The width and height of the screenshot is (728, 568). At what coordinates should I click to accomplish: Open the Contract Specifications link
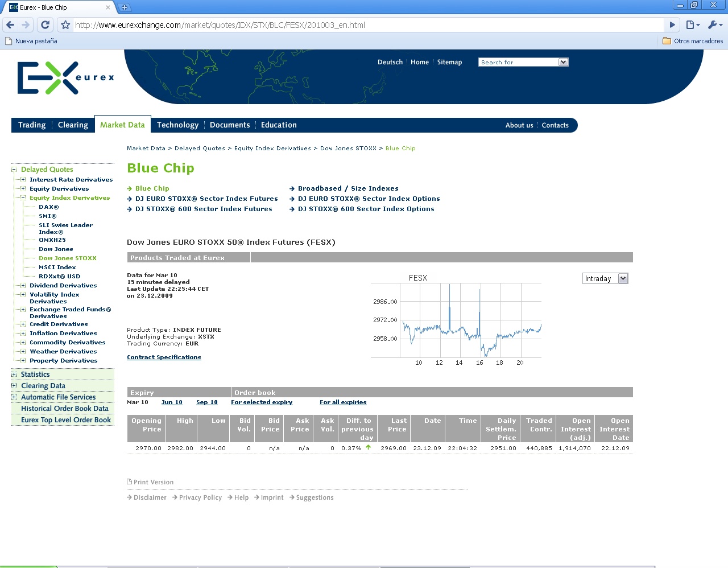pos(164,357)
